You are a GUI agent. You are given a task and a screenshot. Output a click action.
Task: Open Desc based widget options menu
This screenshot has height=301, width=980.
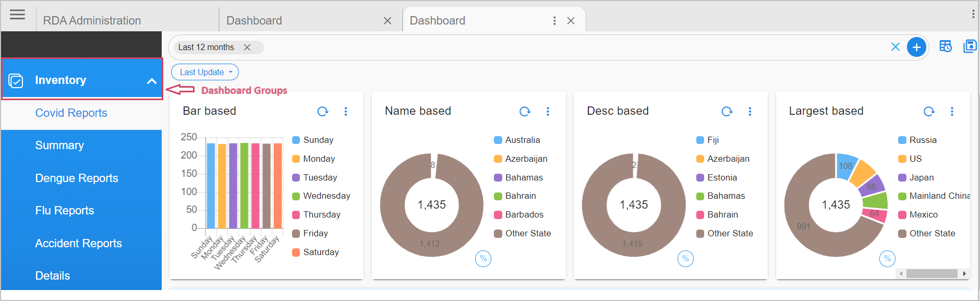tap(749, 111)
